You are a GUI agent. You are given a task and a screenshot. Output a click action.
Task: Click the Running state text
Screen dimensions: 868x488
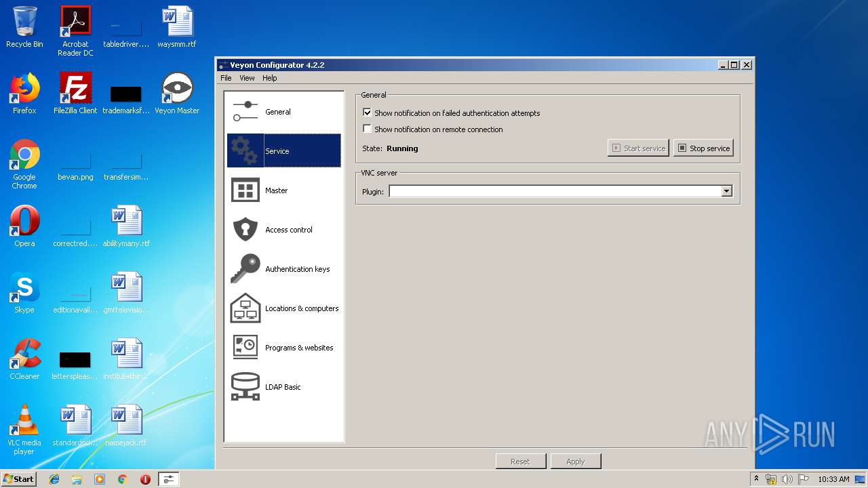pos(402,148)
